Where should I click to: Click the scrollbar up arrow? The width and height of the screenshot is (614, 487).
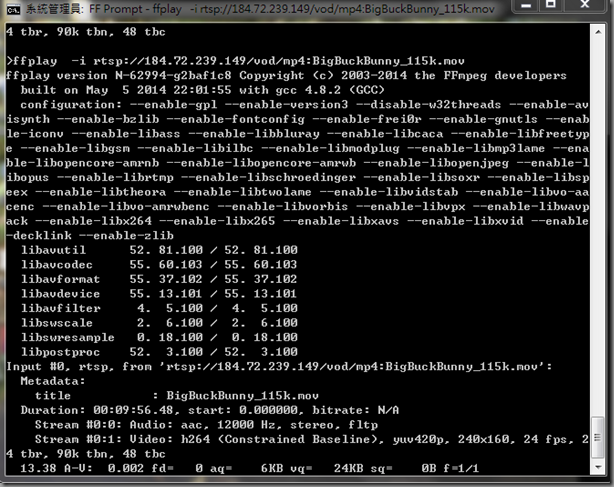[598, 32]
